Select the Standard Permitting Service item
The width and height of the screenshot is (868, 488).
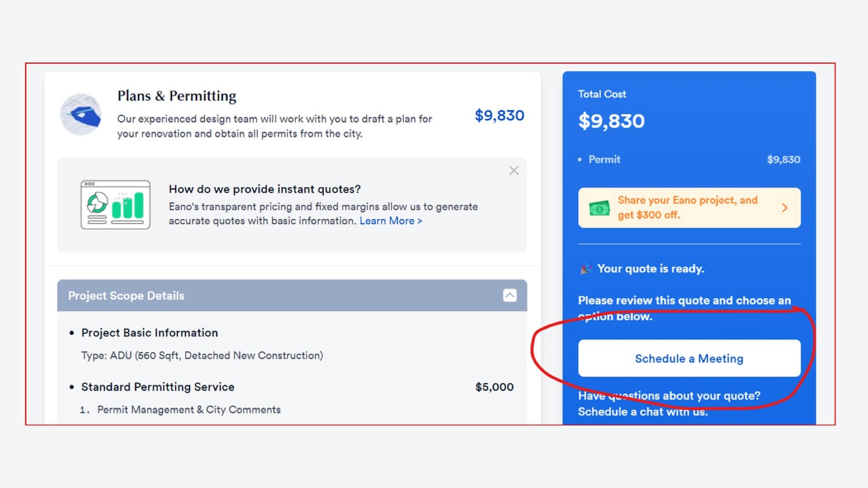point(158,387)
